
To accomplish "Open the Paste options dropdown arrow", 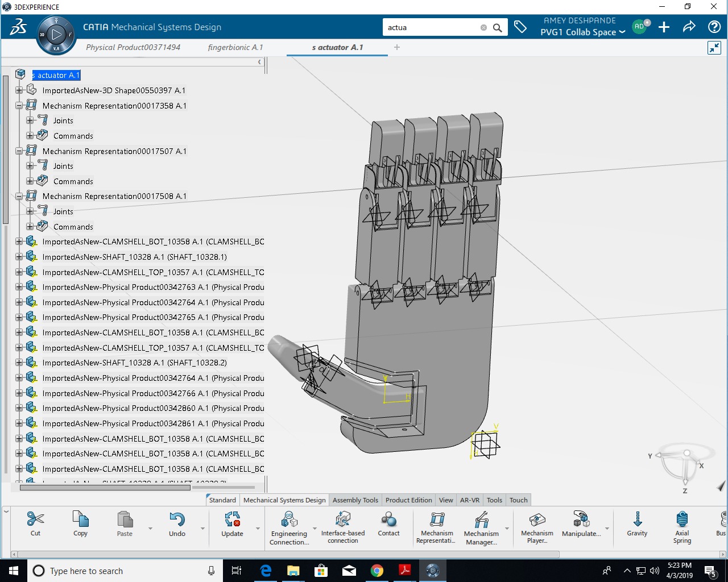I will [150, 529].
